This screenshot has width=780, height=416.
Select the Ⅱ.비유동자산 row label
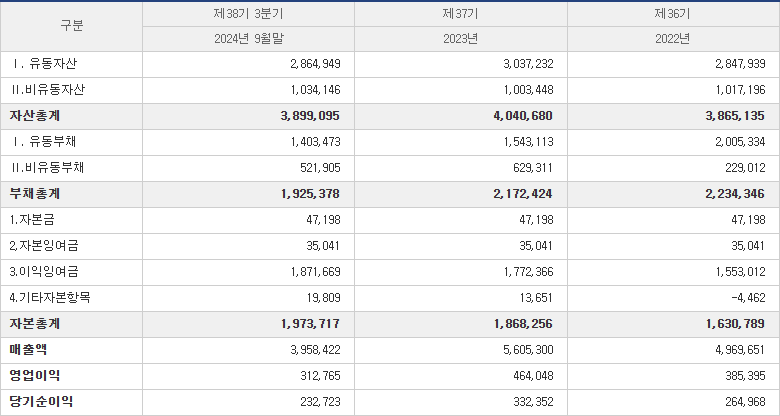[x=48, y=90]
